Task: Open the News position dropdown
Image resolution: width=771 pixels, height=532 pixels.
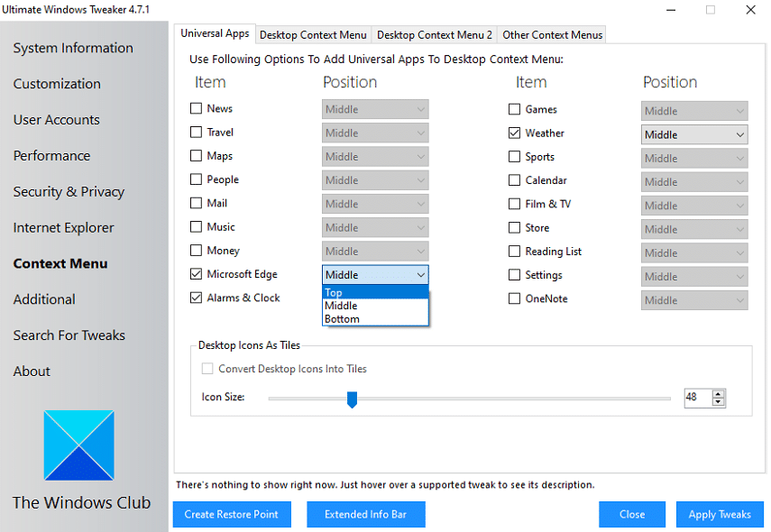Action: point(375,109)
